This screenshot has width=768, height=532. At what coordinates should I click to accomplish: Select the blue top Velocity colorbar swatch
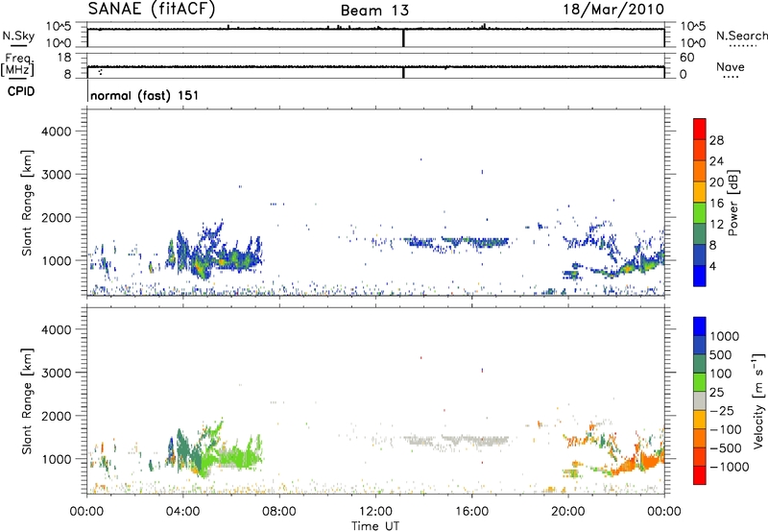click(x=700, y=326)
